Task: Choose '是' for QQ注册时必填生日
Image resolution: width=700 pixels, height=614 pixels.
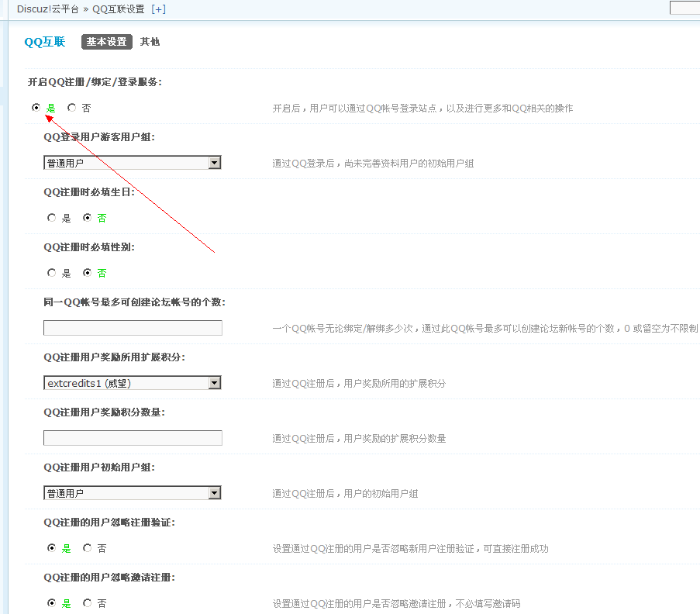Action: pyautogui.click(x=52, y=219)
